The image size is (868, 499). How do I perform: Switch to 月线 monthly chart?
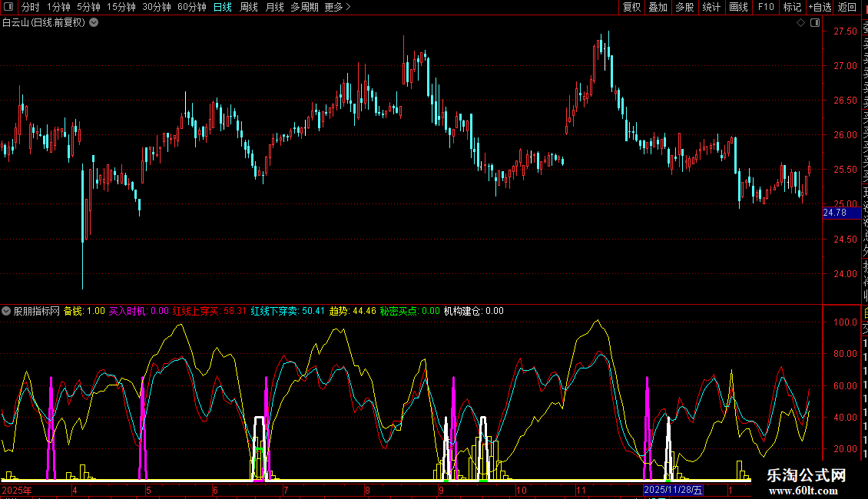pos(274,7)
